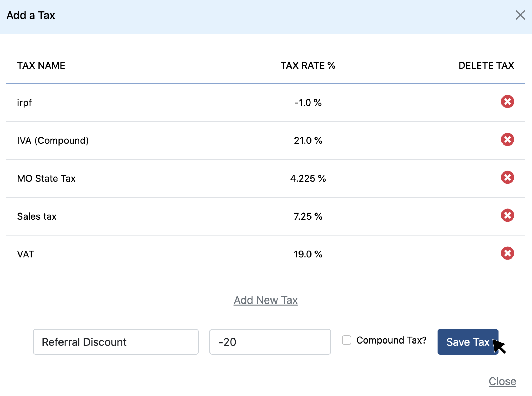
Task: Focus the tax rate field showing -20
Action: (x=270, y=342)
